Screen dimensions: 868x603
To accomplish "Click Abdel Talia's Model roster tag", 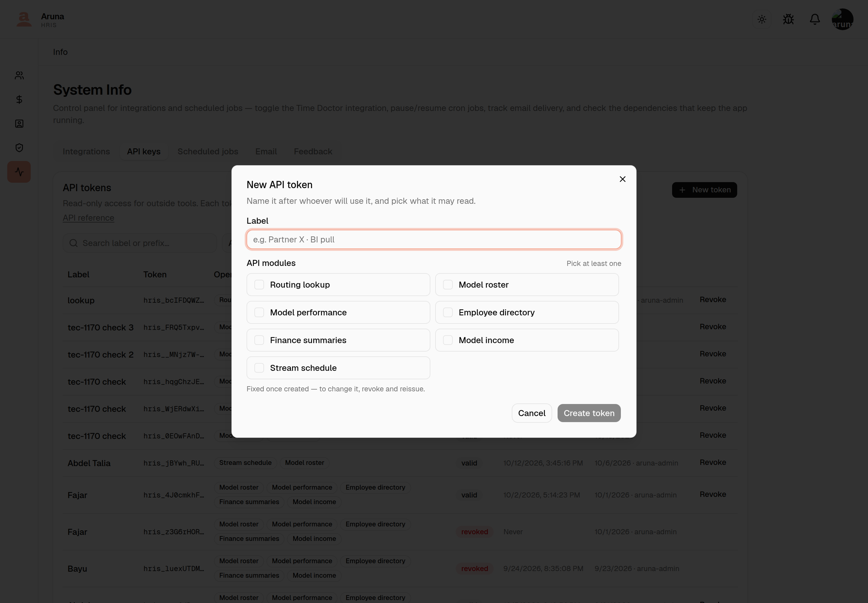I will tap(304, 463).
